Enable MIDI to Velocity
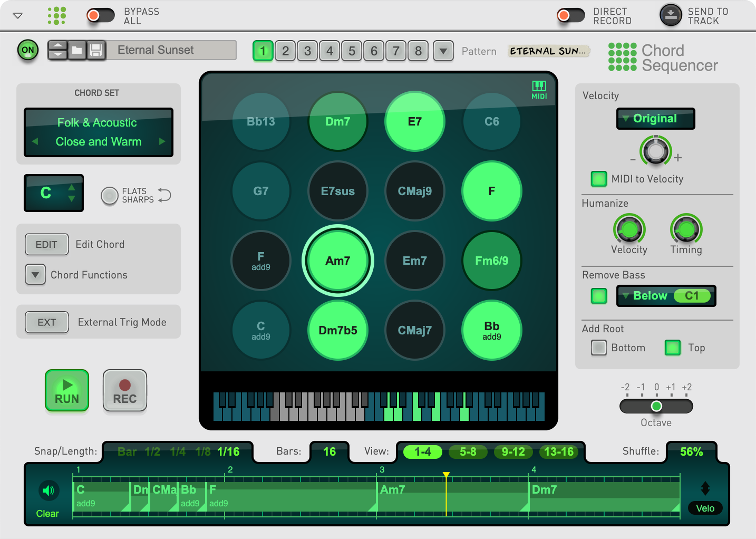This screenshot has height=539, width=756. pos(598,179)
